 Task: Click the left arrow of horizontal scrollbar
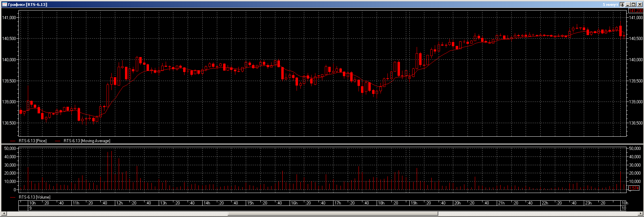point(4,213)
